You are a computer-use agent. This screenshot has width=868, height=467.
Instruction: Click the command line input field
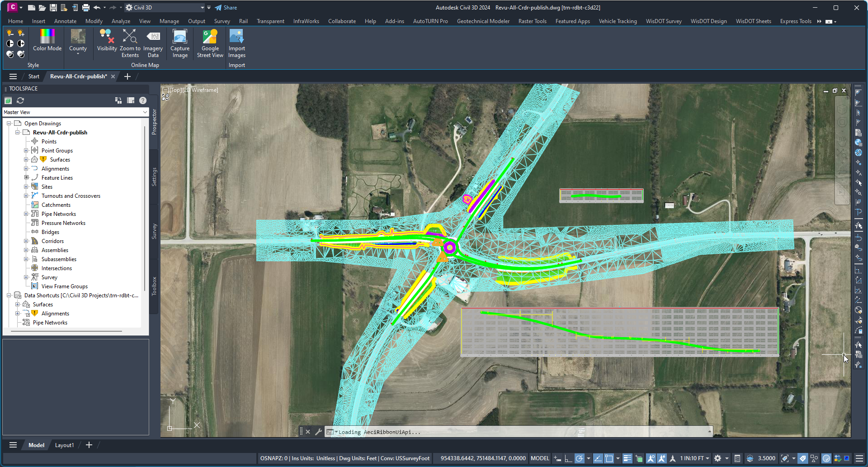pos(522,432)
